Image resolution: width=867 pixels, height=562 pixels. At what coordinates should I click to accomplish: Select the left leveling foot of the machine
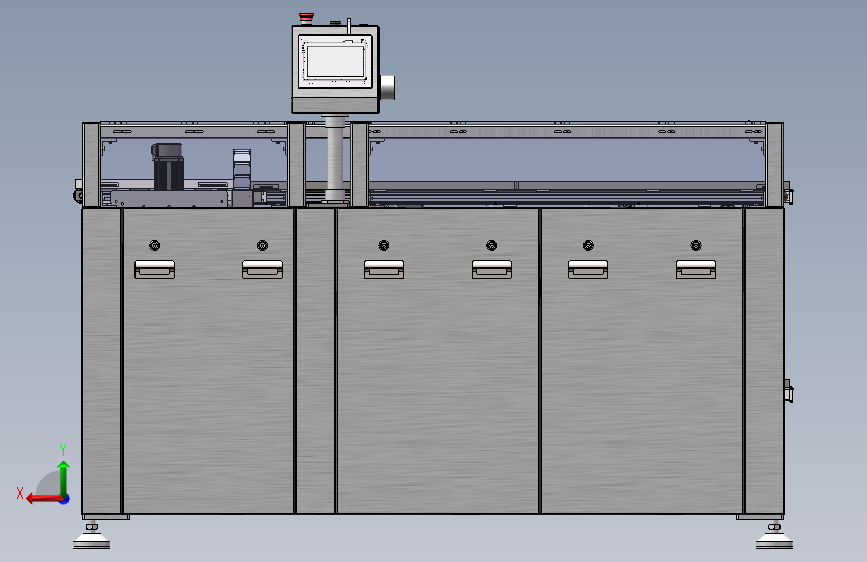coord(92,537)
